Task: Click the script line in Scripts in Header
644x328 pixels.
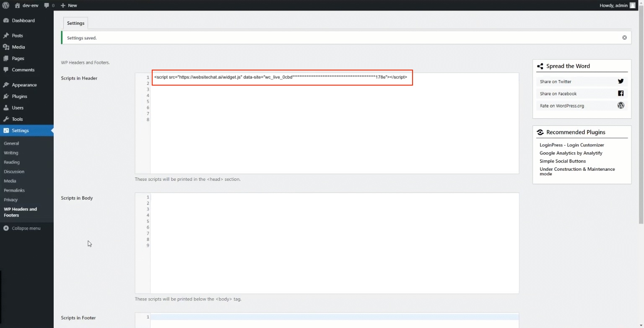Action: click(x=280, y=77)
